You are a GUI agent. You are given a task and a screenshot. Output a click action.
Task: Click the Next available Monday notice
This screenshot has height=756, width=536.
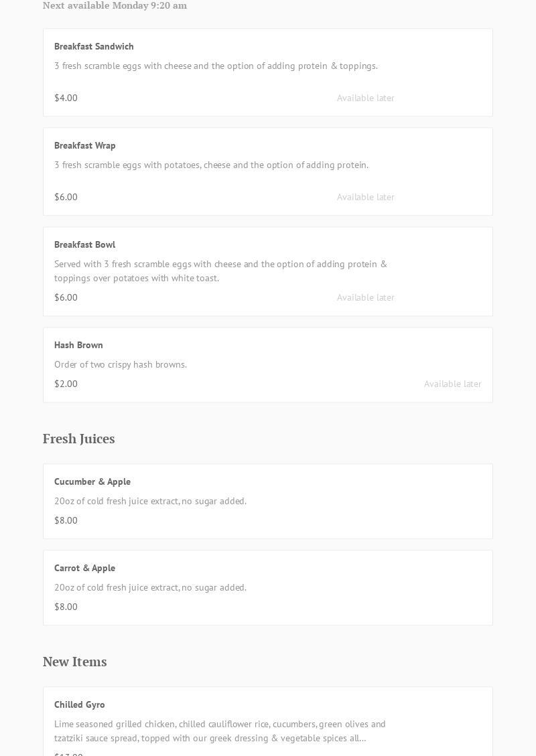point(115,5)
